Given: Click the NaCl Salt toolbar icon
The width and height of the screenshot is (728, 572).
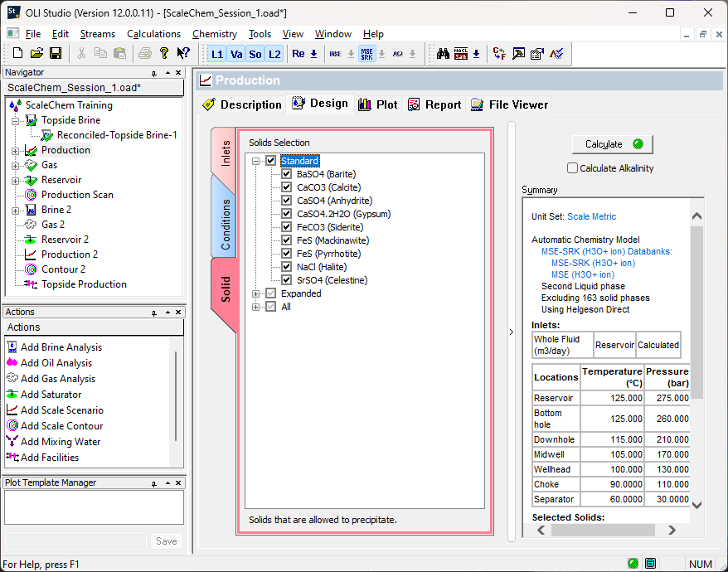Looking at the screenshot, I should click(461, 55).
